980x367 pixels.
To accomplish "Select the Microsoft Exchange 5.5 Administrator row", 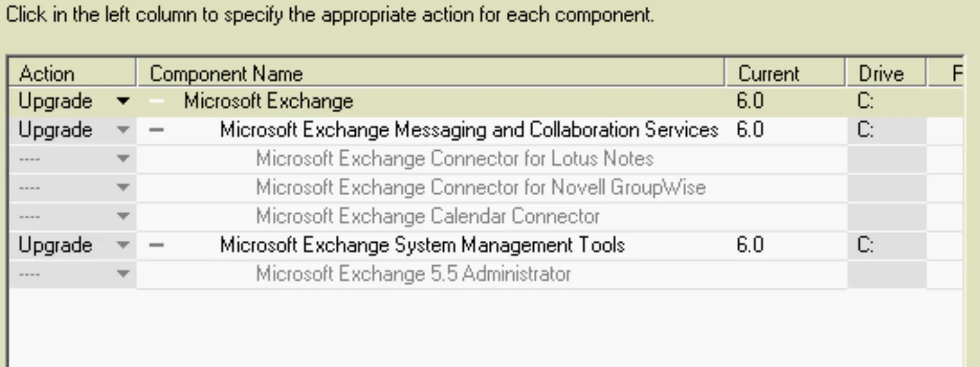I will coord(412,273).
